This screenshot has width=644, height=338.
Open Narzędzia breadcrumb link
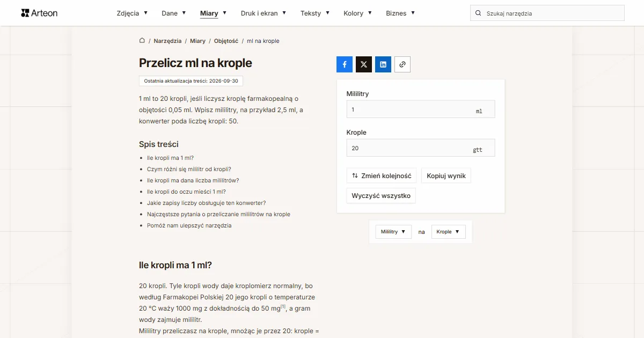167,41
